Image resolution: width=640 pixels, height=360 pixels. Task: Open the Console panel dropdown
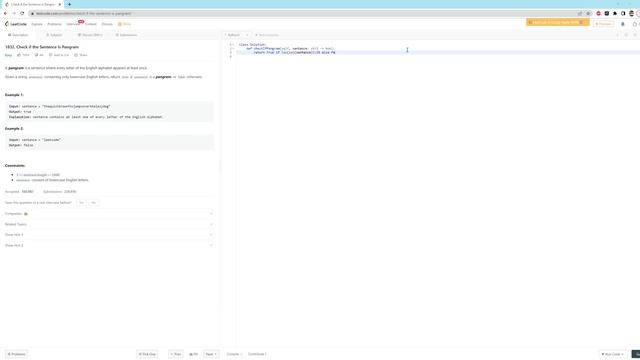tap(234, 354)
